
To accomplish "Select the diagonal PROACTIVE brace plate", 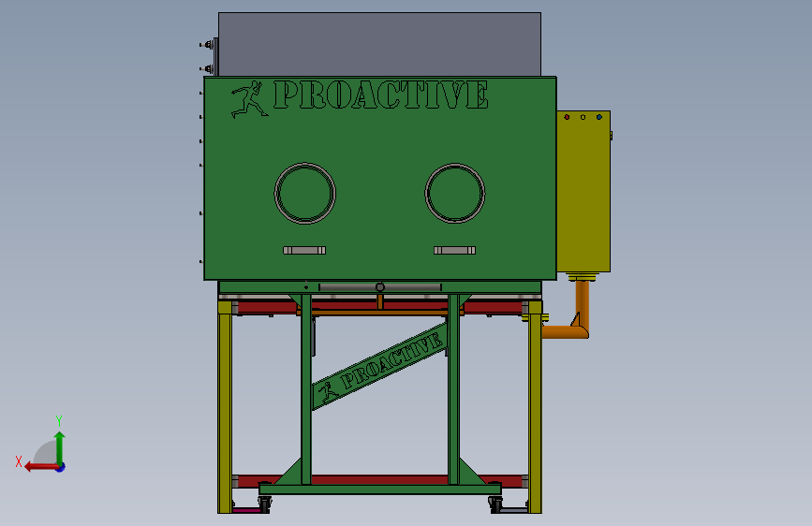I will click(379, 367).
